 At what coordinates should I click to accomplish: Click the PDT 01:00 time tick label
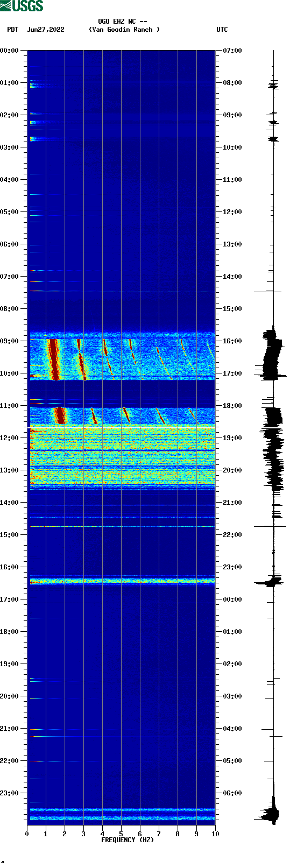point(10,83)
